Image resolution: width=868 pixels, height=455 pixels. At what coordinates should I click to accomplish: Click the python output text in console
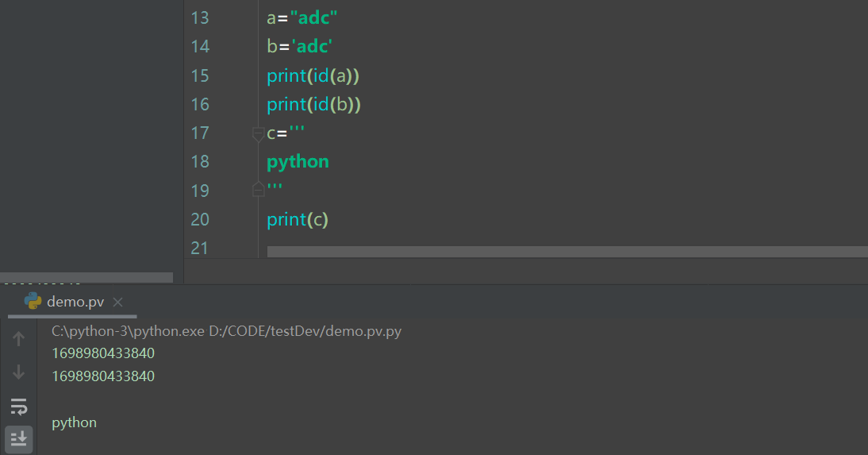74,422
